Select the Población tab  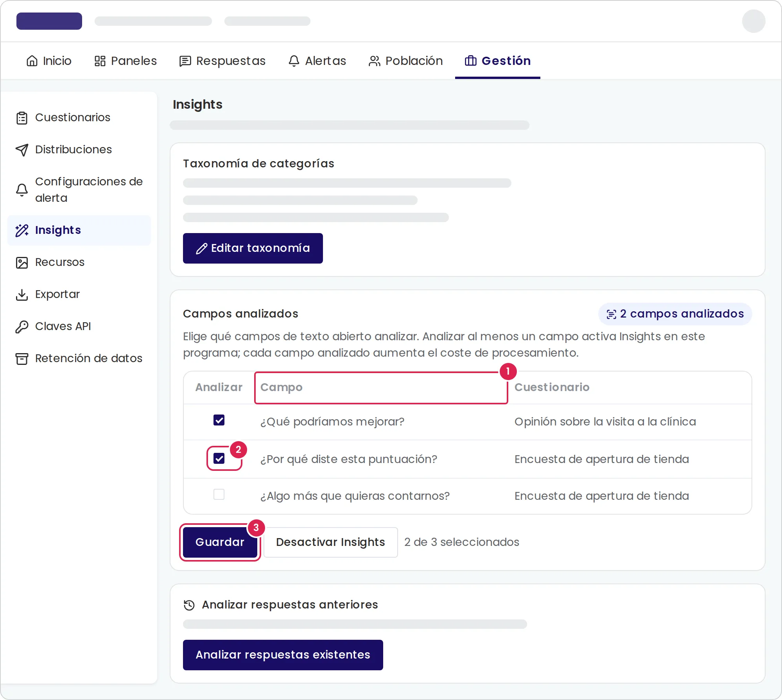(406, 61)
